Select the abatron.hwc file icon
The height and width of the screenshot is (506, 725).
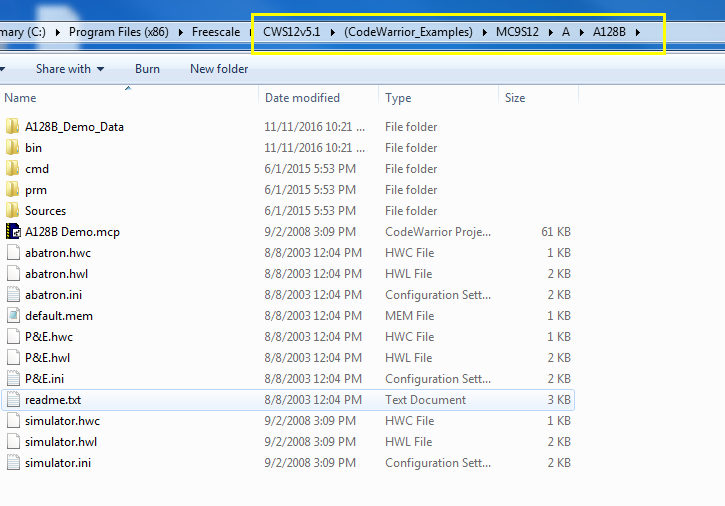pos(13,253)
